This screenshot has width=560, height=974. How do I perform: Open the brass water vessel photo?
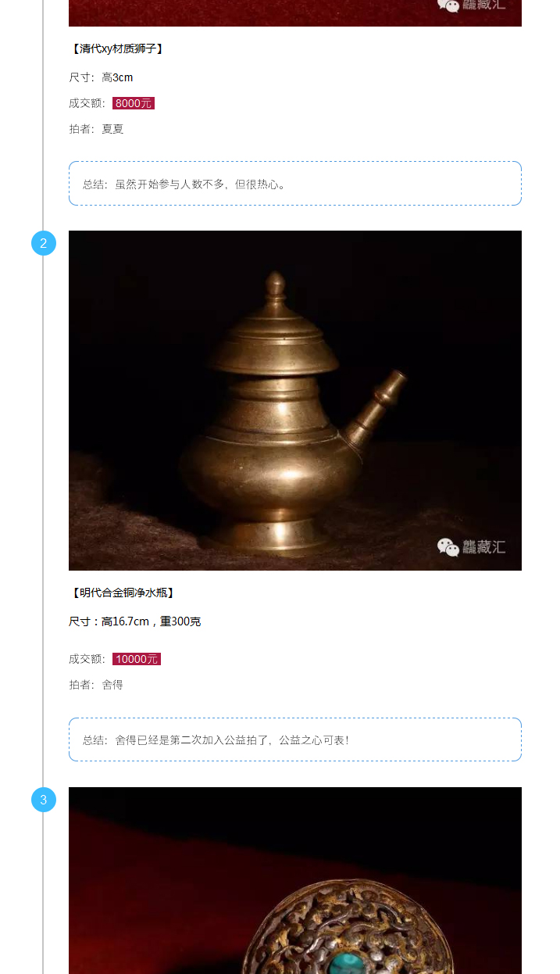295,400
